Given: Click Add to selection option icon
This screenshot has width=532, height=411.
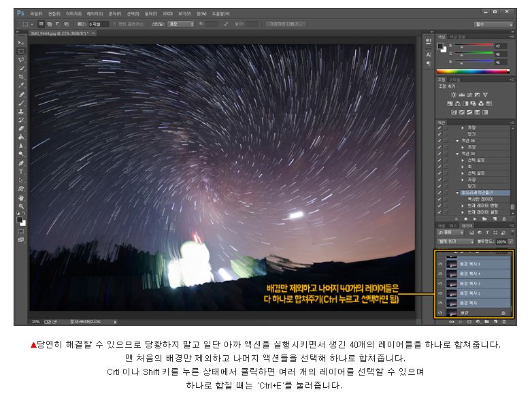Looking at the screenshot, I should click(x=49, y=24).
